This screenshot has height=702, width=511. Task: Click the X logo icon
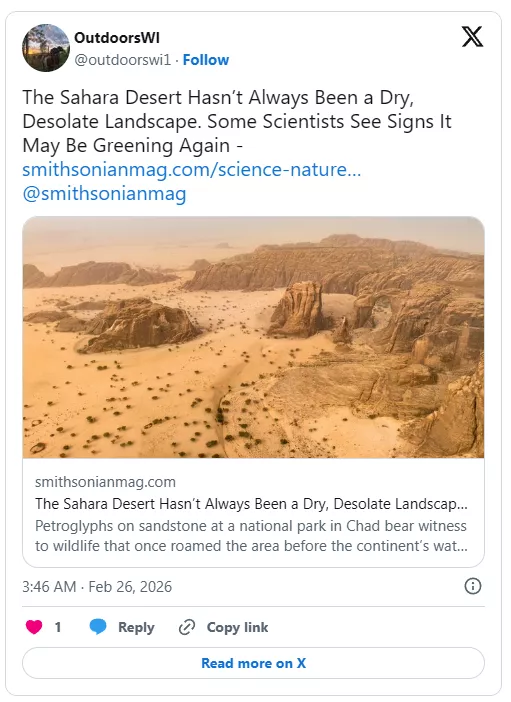[472, 36]
